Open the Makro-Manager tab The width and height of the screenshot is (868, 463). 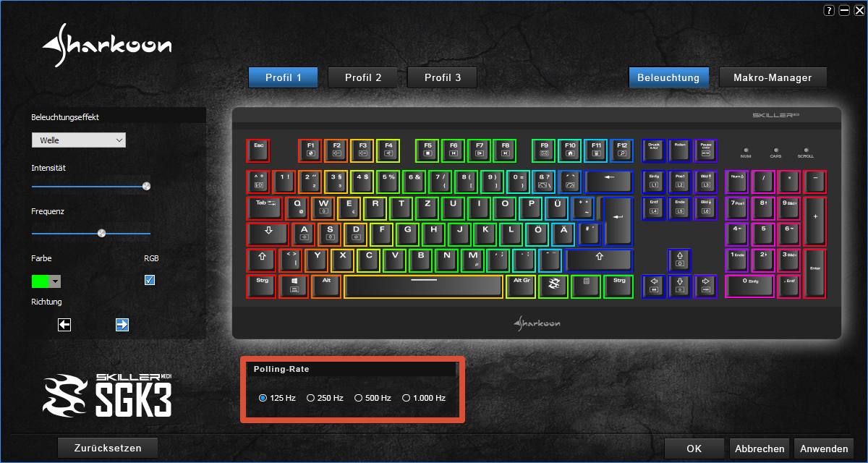click(773, 77)
